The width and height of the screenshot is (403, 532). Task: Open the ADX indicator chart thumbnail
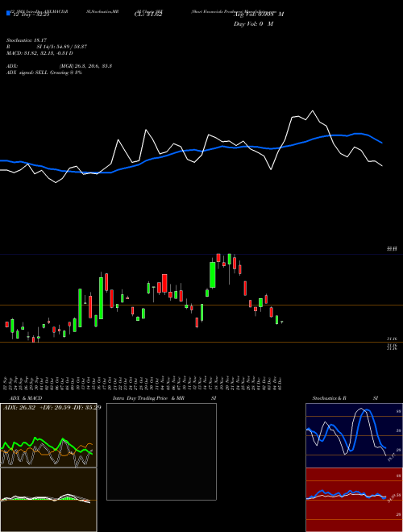pyautogui.click(x=48, y=435)
